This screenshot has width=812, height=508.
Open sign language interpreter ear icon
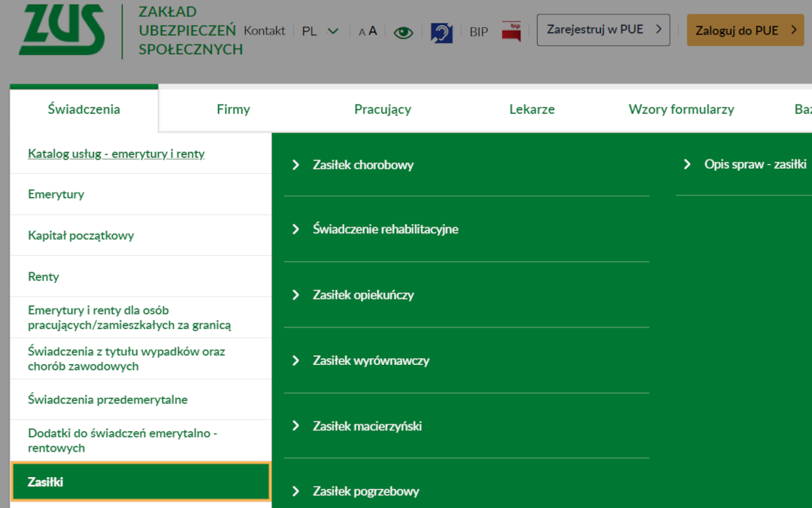(442, 32)
